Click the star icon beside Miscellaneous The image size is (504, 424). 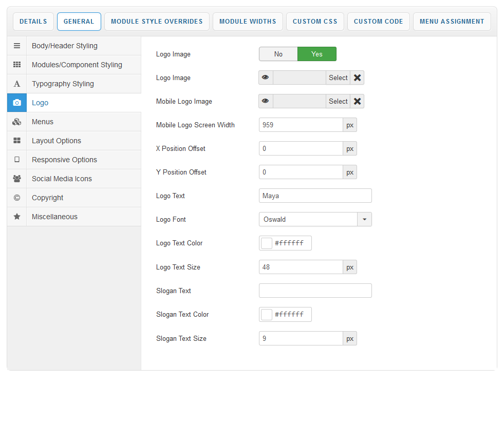coord(17,217)
